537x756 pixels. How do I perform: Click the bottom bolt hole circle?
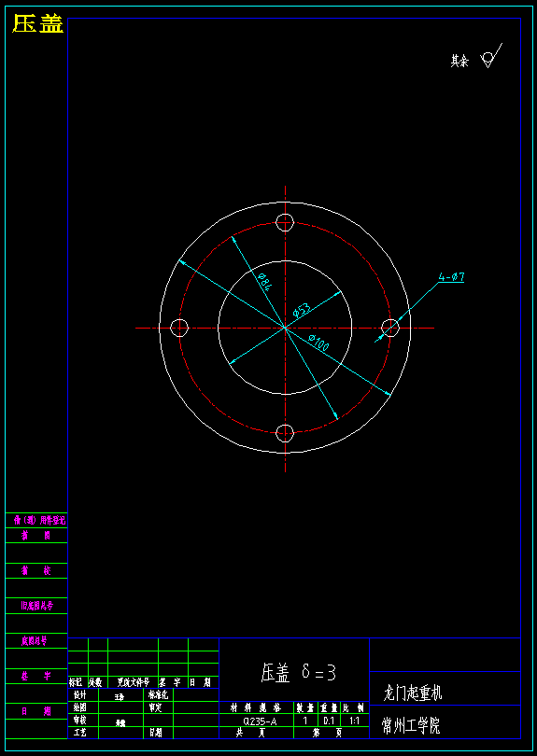tap(285, 433)
